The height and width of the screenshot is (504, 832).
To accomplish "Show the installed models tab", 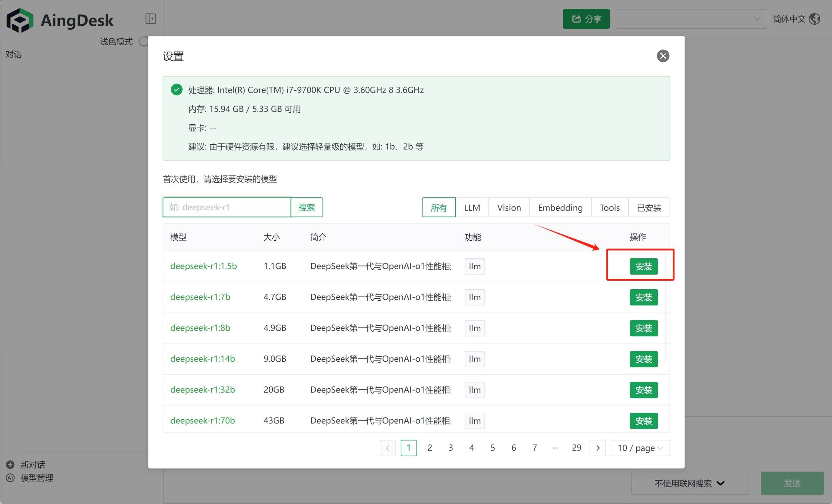I will [x=648, y=208].
